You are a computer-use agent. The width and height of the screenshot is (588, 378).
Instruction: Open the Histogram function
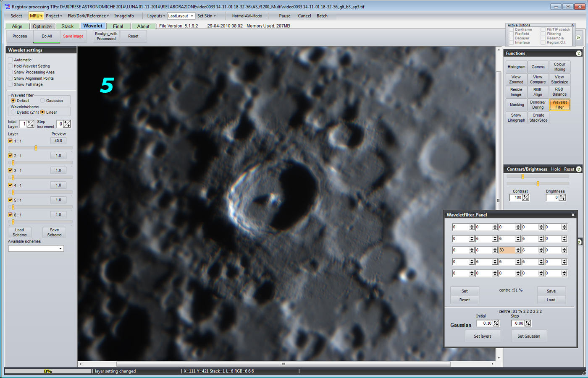pyautogui.click(x=516, y=67)
